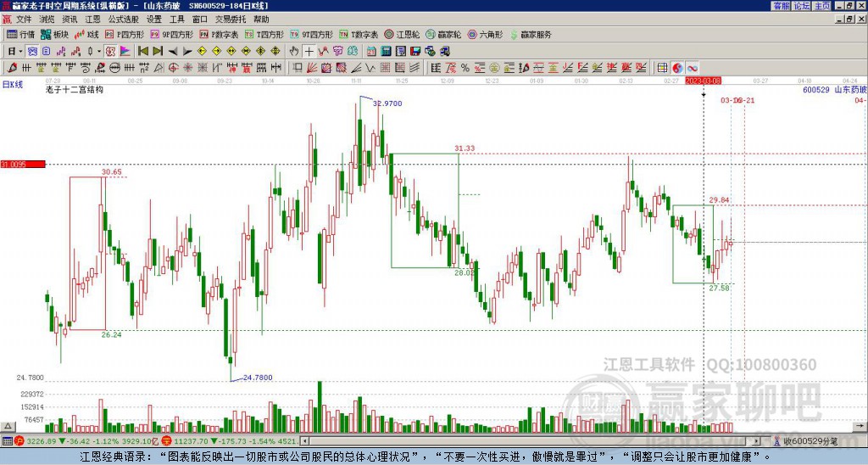Open the 六角形 hexagon tool
Screen dimensions: 868x465
point(485,34)
